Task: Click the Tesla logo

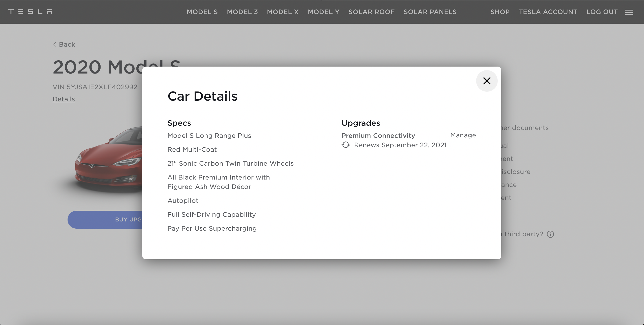Action: click(x=30, y=12)
